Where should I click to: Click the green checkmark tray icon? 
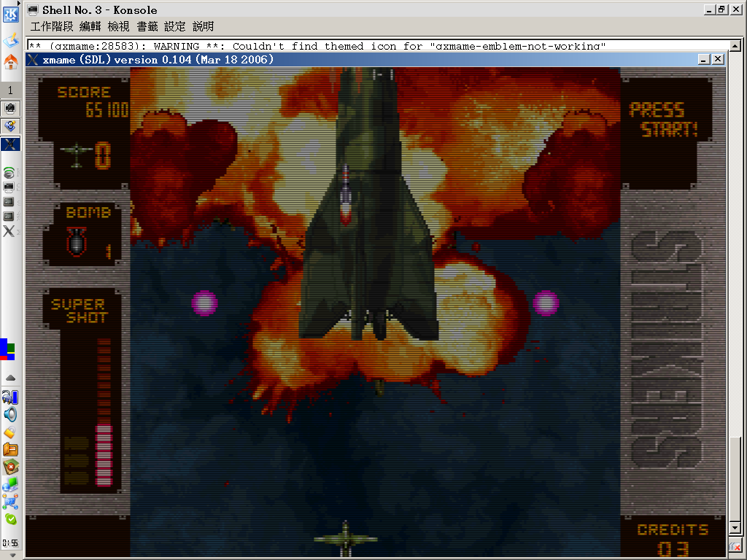pyautogui.click(x=10, y=519)
